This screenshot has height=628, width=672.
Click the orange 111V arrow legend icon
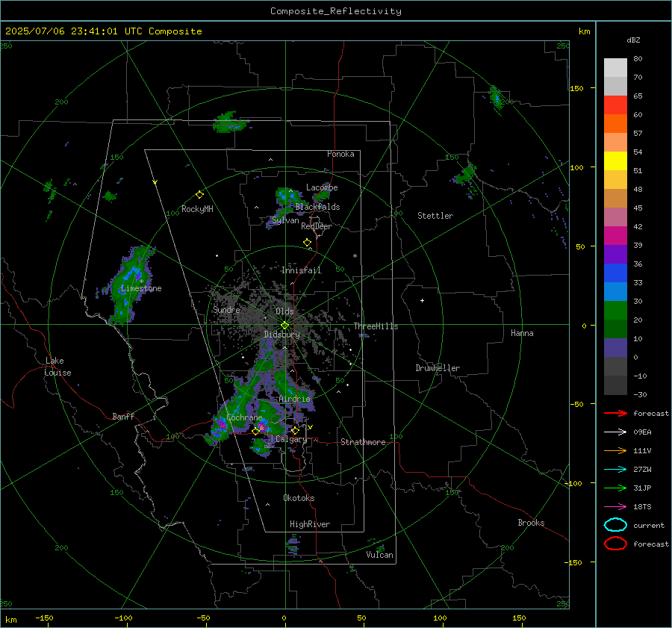coord(615,450)
